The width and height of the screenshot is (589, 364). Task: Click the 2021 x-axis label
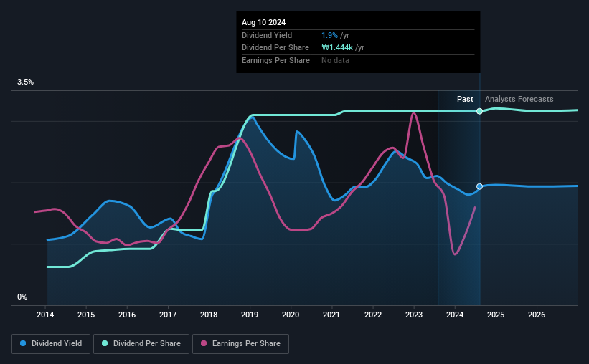tap(331, 315)
